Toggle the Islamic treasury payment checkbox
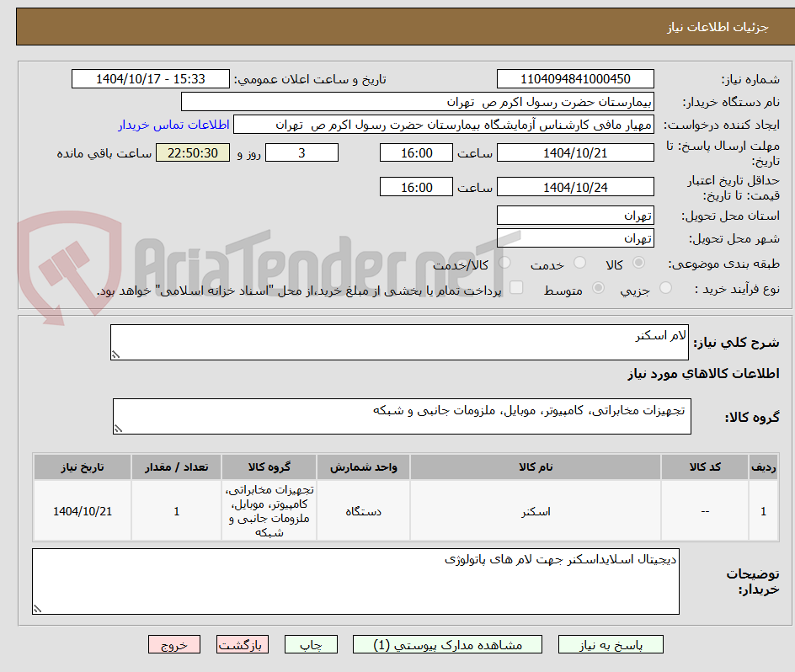Screen dimensions: 795x672 516,287
